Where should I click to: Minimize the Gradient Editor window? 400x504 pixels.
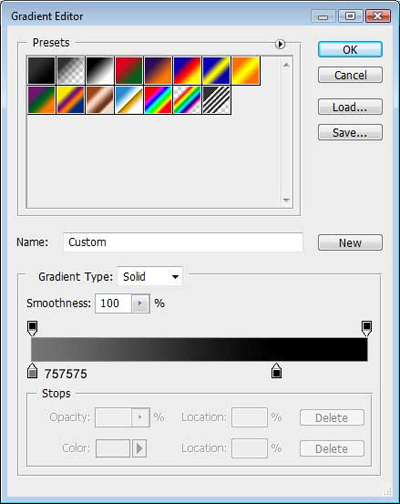pos(323,16)
